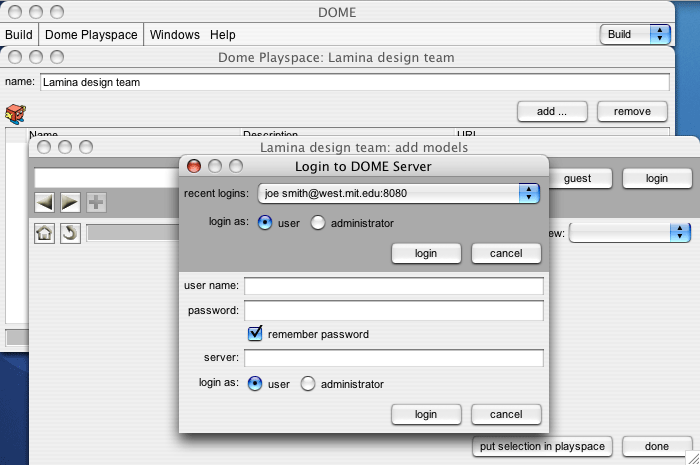Select lower 'administrator' radio button
This screenshot has width=700, height=465.
point(308,383)
